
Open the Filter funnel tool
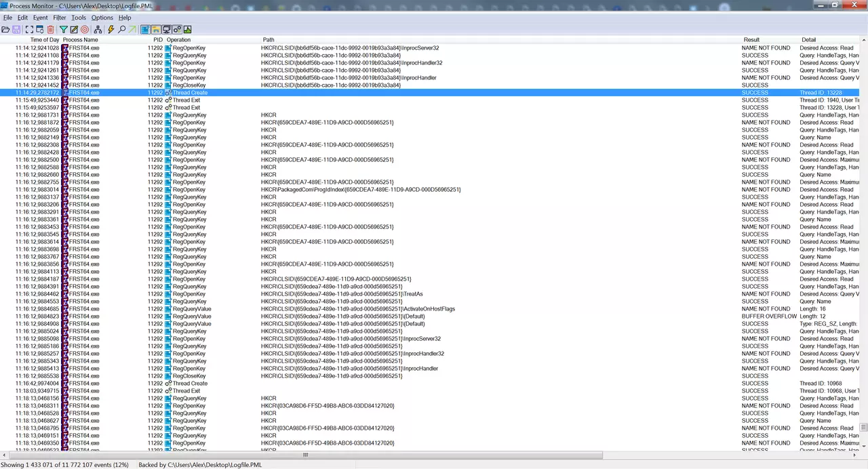click(64, 30)
